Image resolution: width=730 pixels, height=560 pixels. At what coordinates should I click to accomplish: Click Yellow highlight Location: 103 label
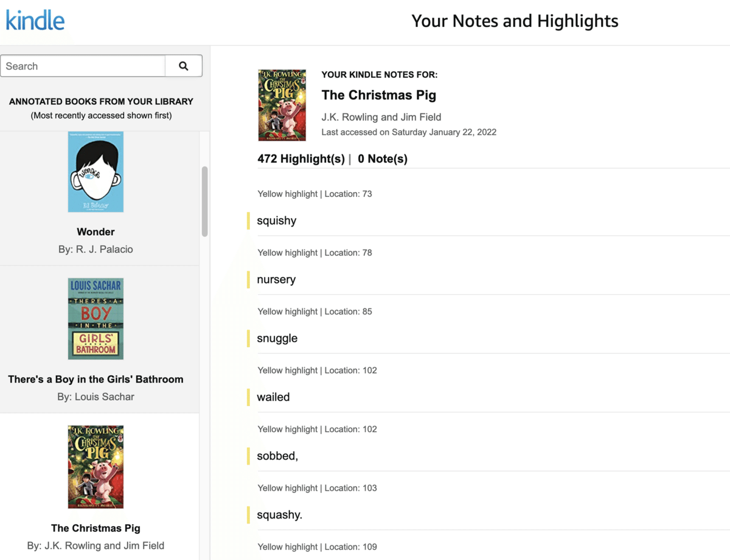click(x=317, y=488)
